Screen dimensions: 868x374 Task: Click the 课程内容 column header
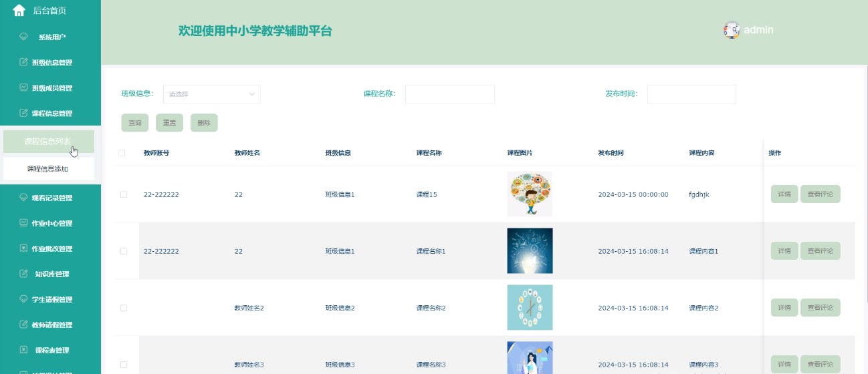click(702, 153)
